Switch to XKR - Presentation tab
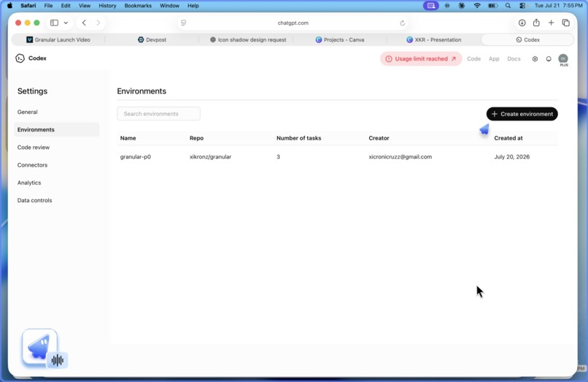Image resolution: width=588 pixels, height=382 pixels. pos(433,40)
